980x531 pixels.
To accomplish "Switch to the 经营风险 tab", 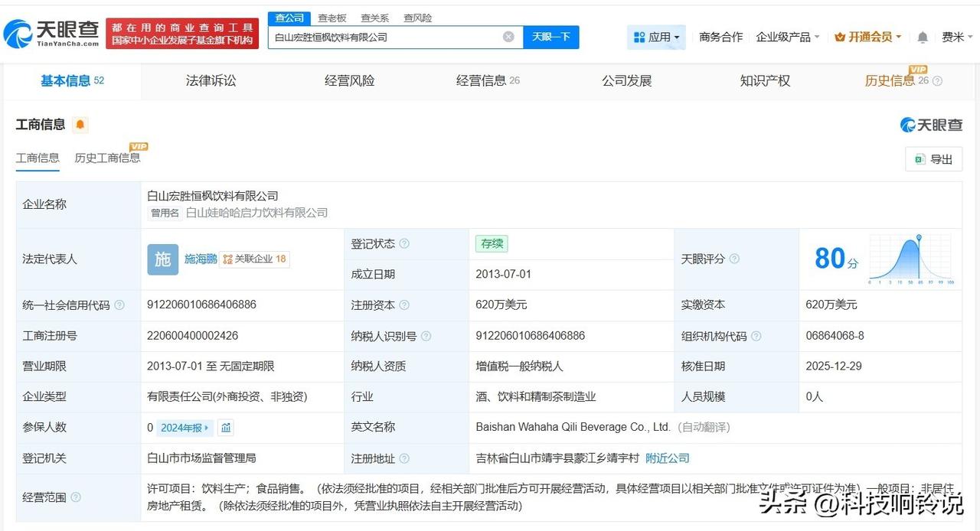I will 350,80.
